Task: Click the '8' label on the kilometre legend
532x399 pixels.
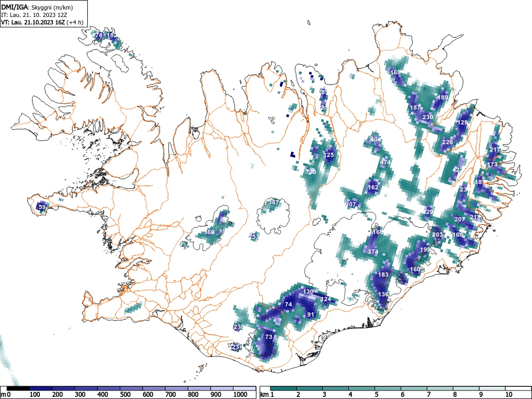Action: [x=455, y=395]
